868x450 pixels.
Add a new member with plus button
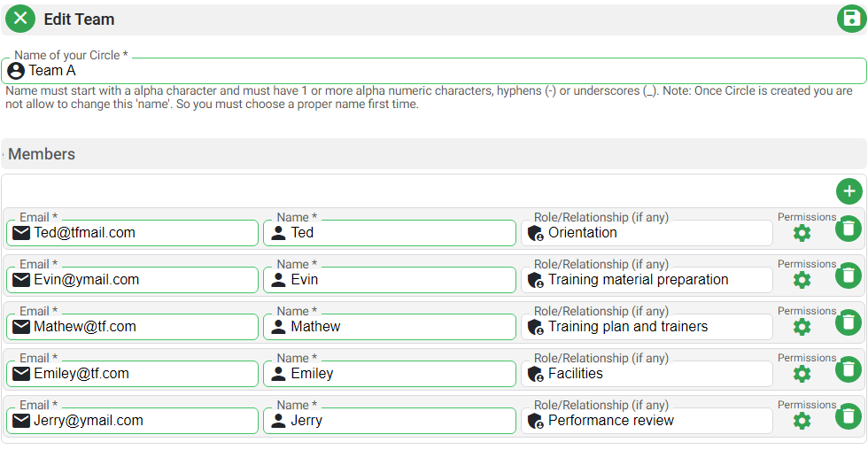[849, 191]
